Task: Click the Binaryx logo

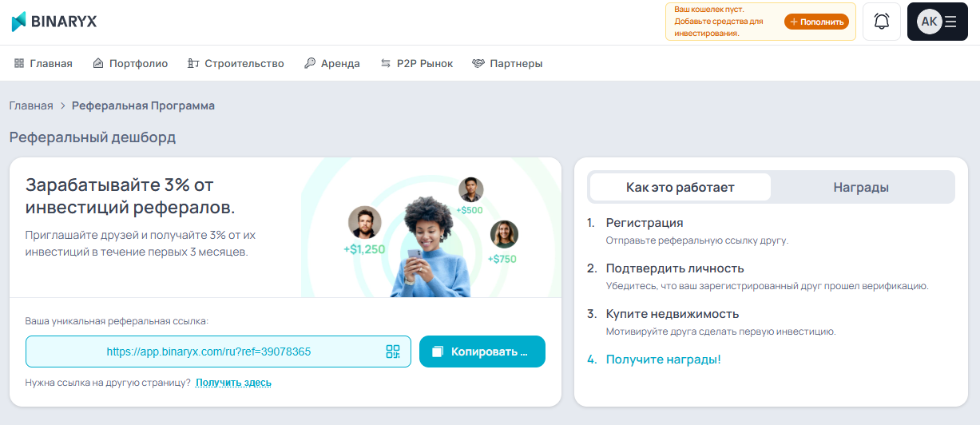Action: click(x=54, y=22)
